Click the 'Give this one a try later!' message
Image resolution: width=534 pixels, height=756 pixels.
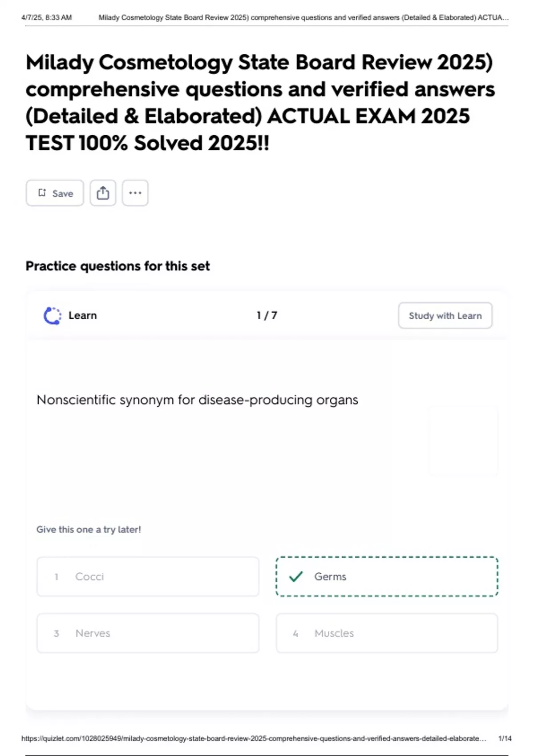point(89,530)
